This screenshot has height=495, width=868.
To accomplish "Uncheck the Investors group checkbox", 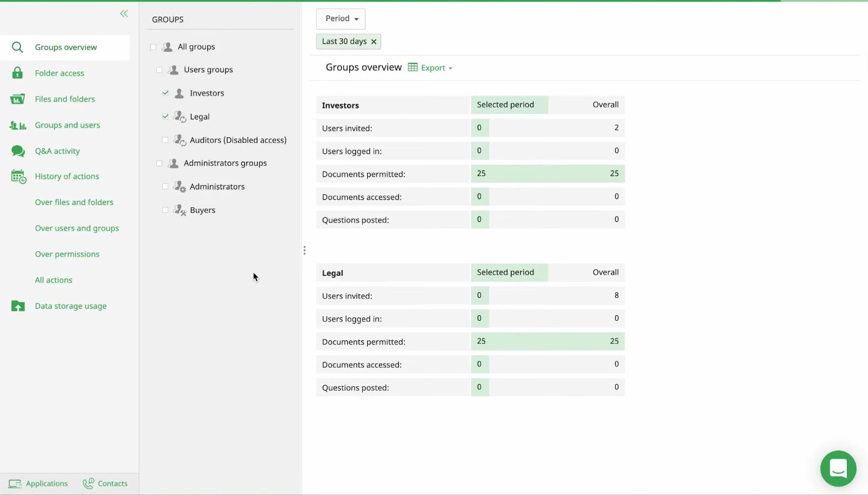I will pos(165,93).
